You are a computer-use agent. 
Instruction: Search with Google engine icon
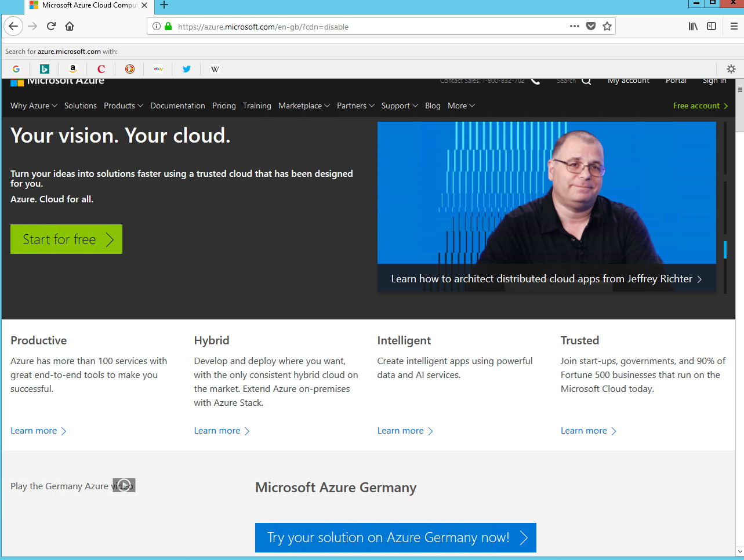16,69
